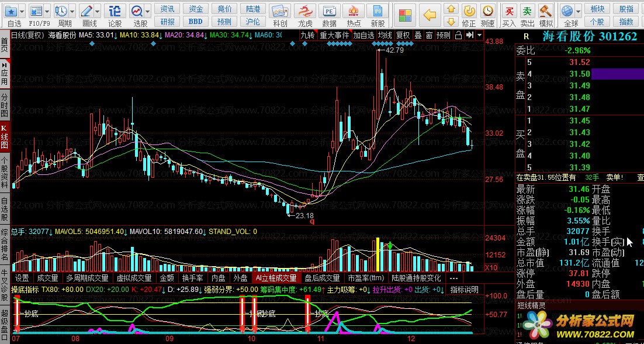Screen dimensions: 644x344
Task: Click the yellow down arrow icon
Action: pos(451,22)
